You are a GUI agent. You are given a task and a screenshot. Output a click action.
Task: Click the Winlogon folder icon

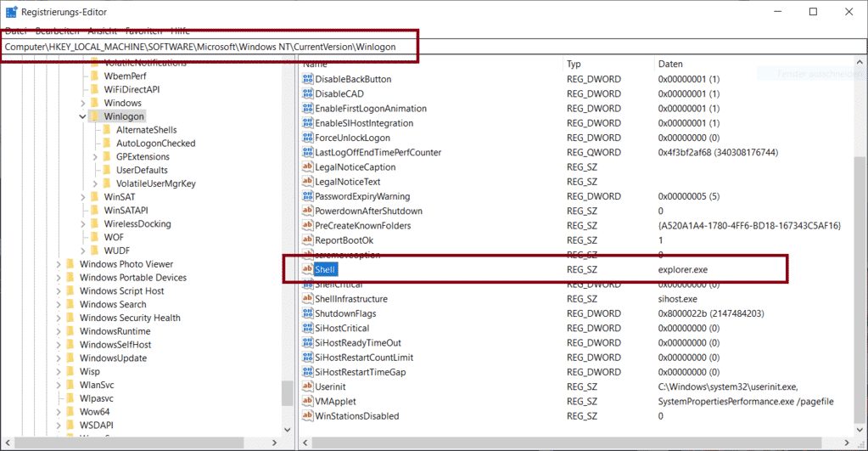coord(95,116)
